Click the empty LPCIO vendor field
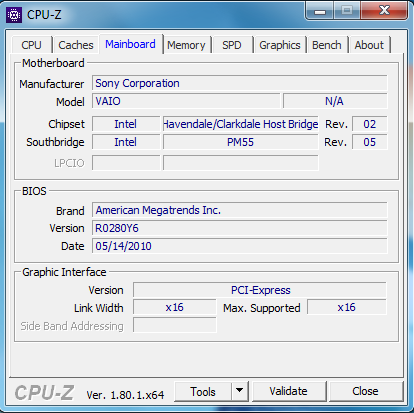 point(126,163)
